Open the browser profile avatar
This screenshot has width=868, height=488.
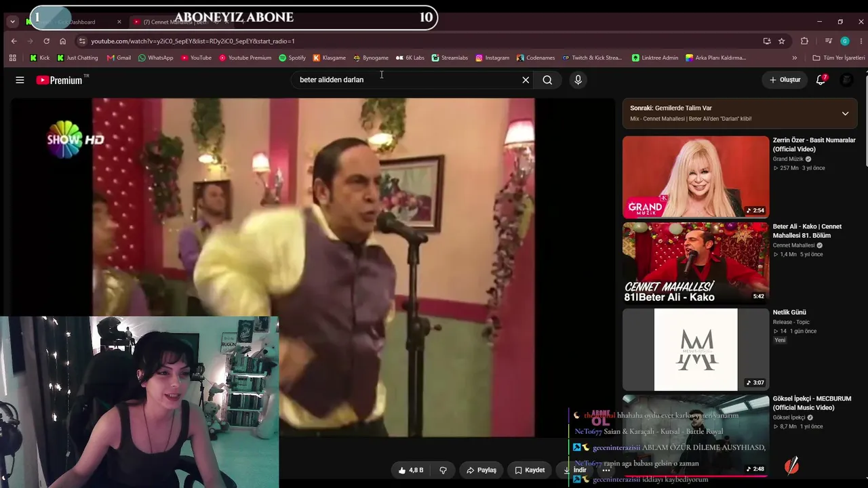[x=845, y=41]
